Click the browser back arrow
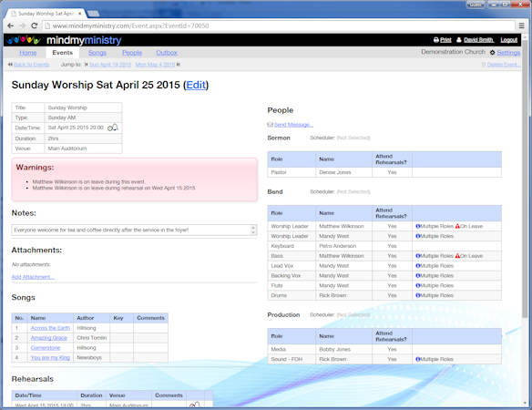Screen dimensions: 532x410 tap(11, 26)
